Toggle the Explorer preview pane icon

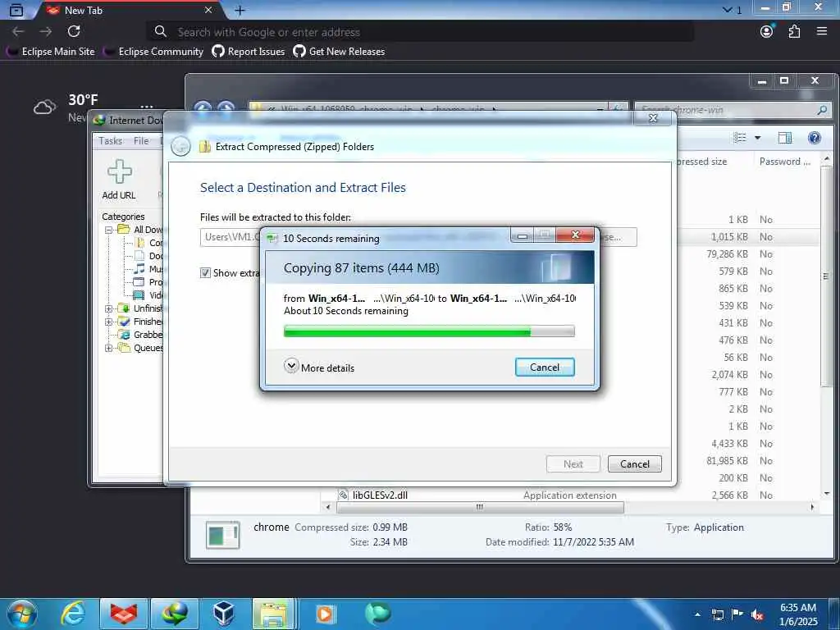pos(785,138)
